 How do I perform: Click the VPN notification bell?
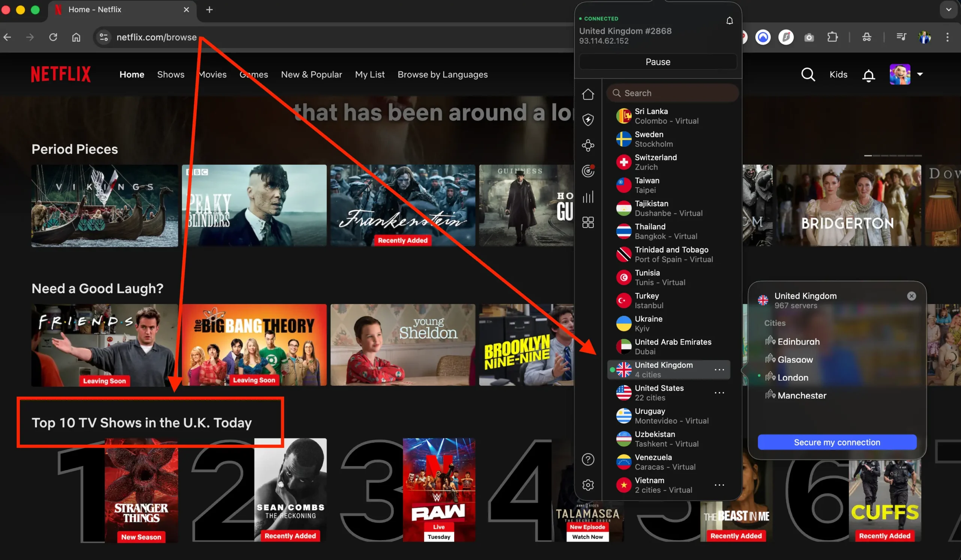(x=729, y=21)
